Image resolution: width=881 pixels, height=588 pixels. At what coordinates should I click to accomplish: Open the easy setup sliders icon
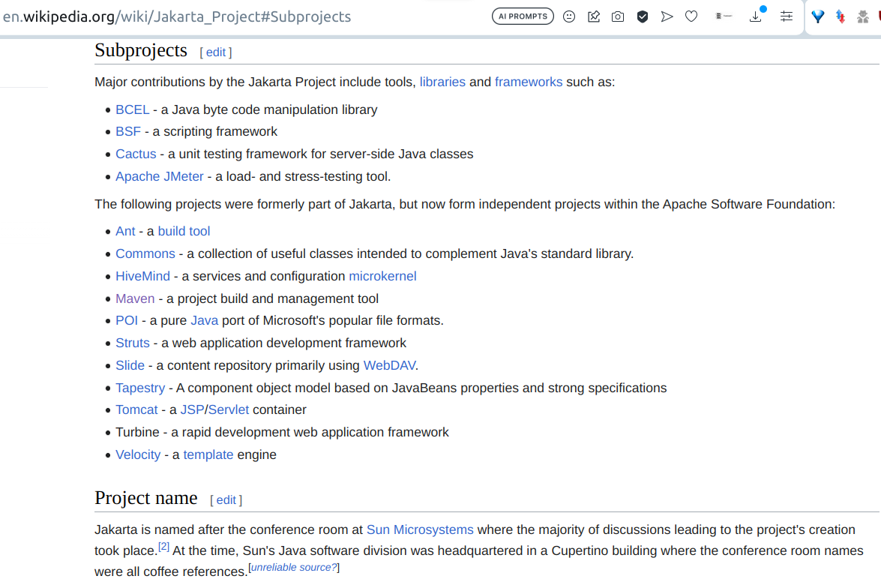coord(786,16)
